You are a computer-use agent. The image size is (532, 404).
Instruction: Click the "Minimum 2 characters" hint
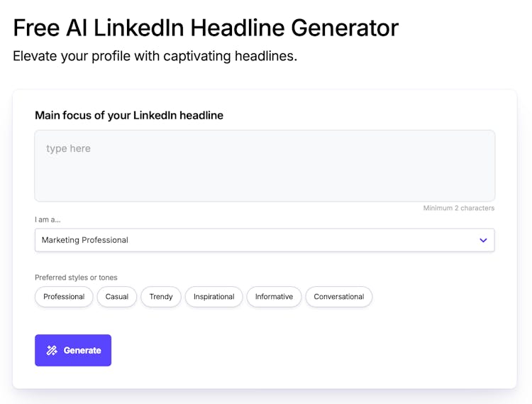coord(458,208)
